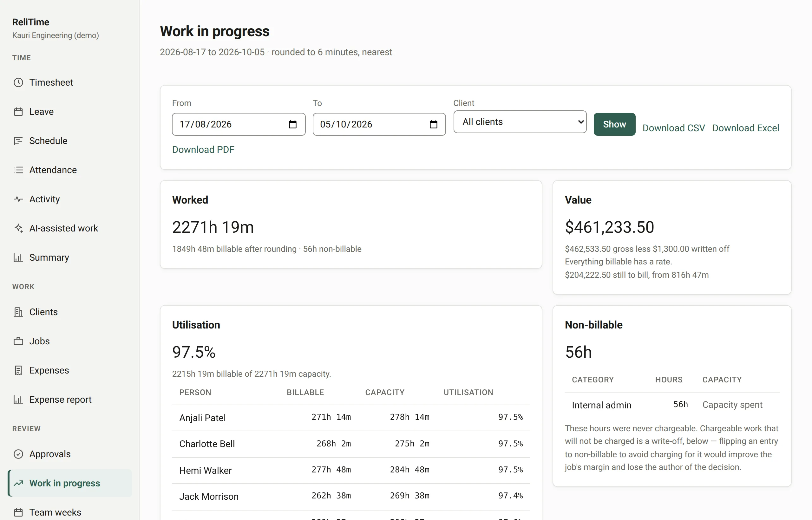Click the Expenses receipt icon
The image size is (812, 520).
[x=18, y=370]
